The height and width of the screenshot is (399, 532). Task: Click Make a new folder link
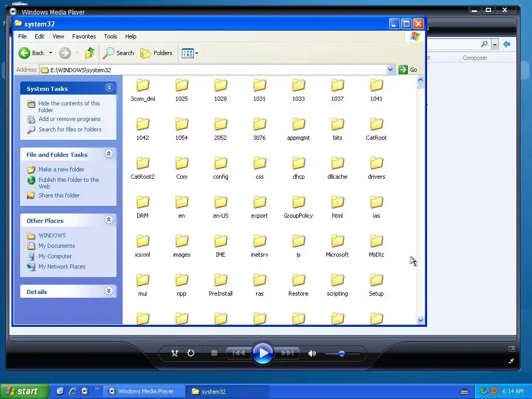pyautogui.click(x=61, y=169)
